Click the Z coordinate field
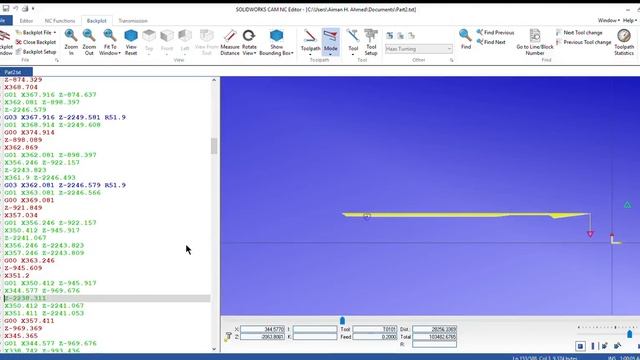The width and height of the screenshot is (640, 360). tap(262, 337)
